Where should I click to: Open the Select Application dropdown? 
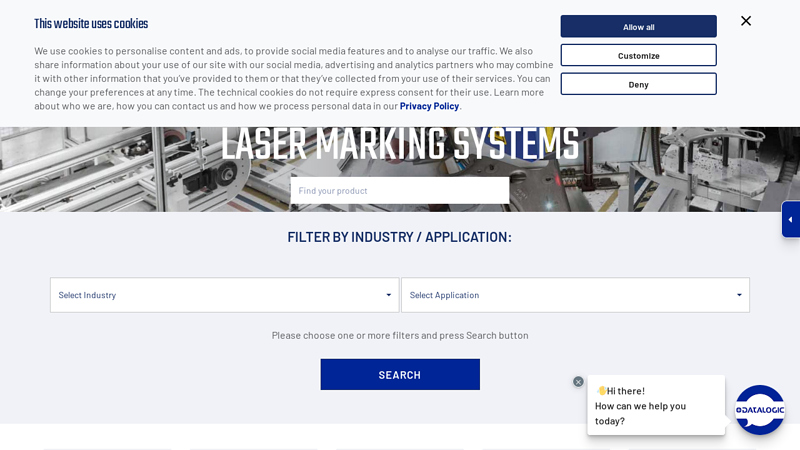click(x=575, y=295)
